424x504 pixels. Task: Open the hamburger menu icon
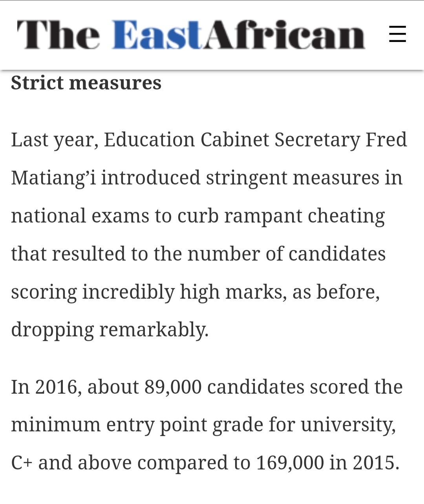397,34
